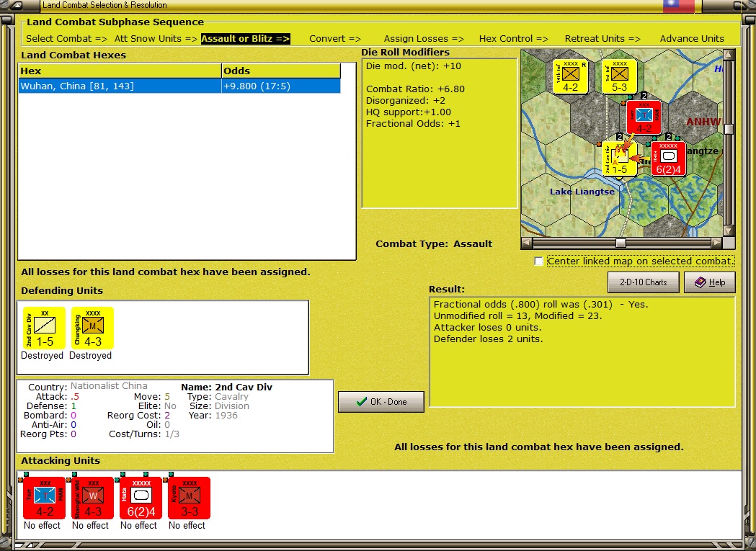Click the +9.800 (17:5) odds cell
756x551 pixels.
tap(281, 86)
